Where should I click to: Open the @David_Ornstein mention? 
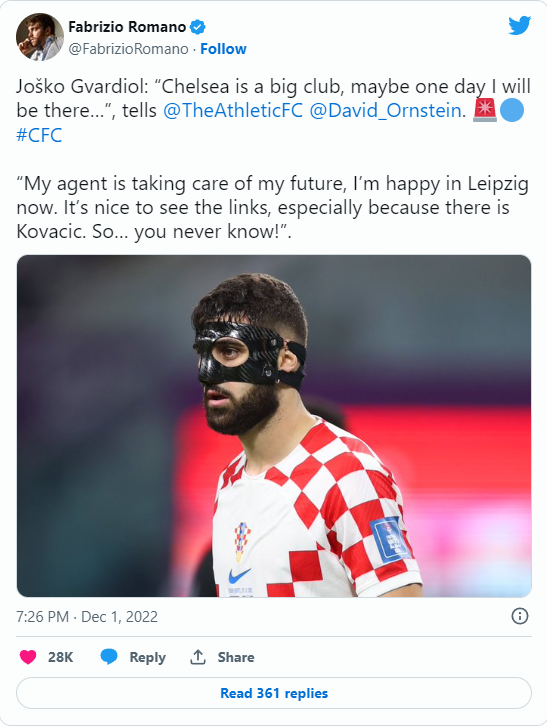[385, 110]
